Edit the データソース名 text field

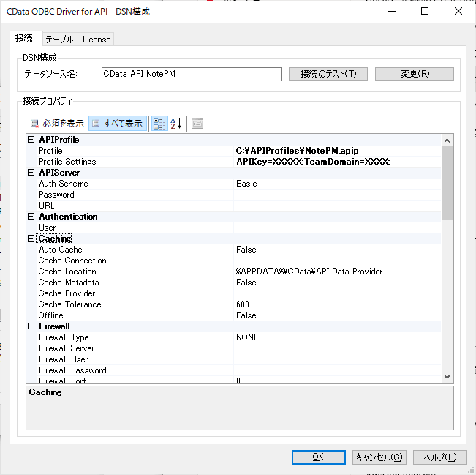pyautogui.click(x=192, y=74)
